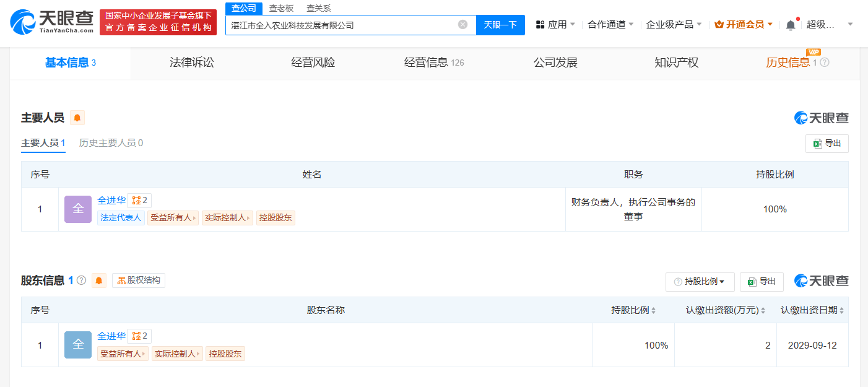The height and width of the screenshot is (387, 868).
Task: Open the 股权结构 equity structure chart
Action: click(139, 280)
